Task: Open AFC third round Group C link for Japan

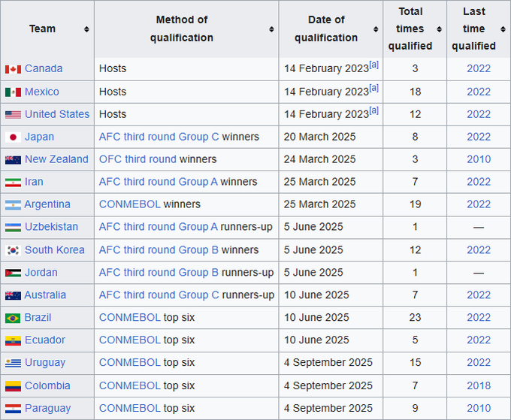Action: point(159,137)
